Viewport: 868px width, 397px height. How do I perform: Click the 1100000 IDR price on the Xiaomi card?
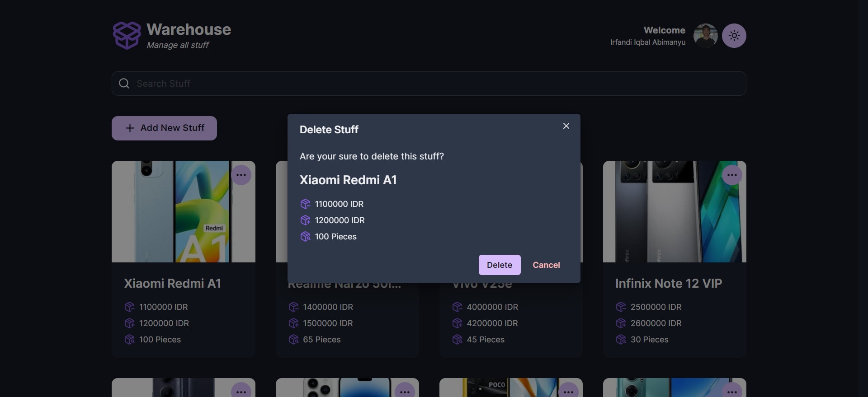[x=163, y=307]
